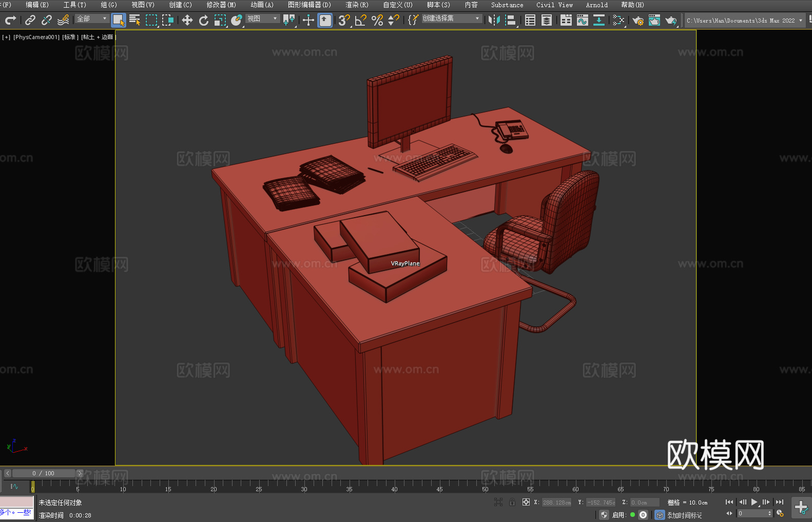This screenshot has height=522, width=812.
Task: Open Curve Editor icon
Action: point(583,20)
